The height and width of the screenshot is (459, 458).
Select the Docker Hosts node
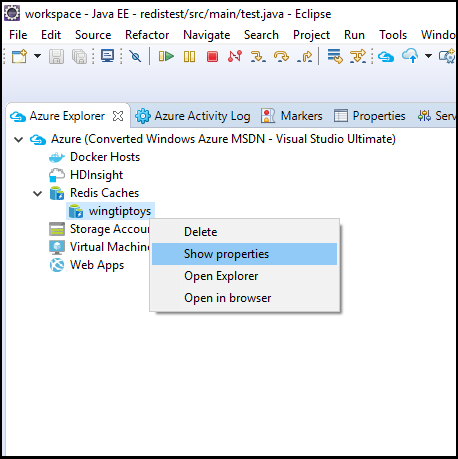pos(105,157)
